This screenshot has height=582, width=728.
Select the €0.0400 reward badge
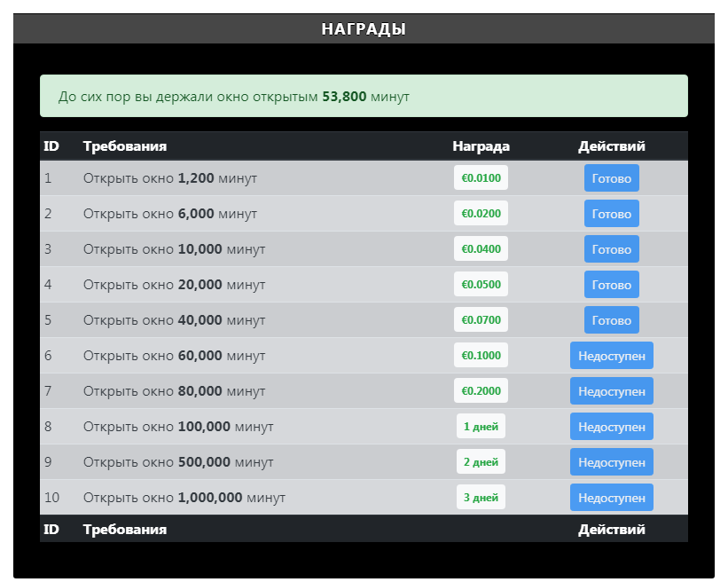[481, 249]
